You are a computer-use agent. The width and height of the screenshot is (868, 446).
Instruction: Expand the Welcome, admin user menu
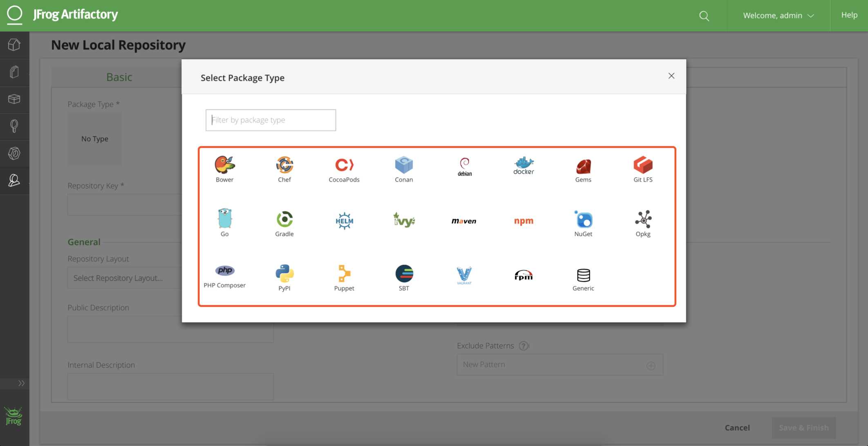click(778, 16)
